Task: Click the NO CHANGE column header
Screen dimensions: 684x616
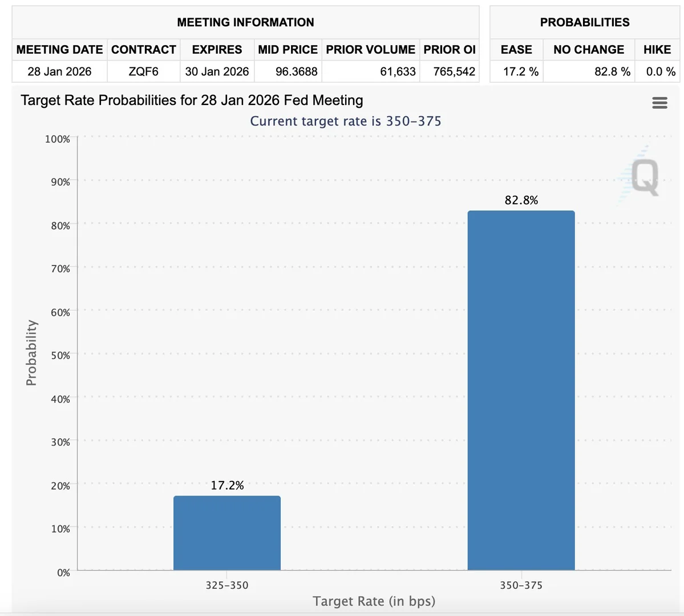Action: [x=588, y=50]
